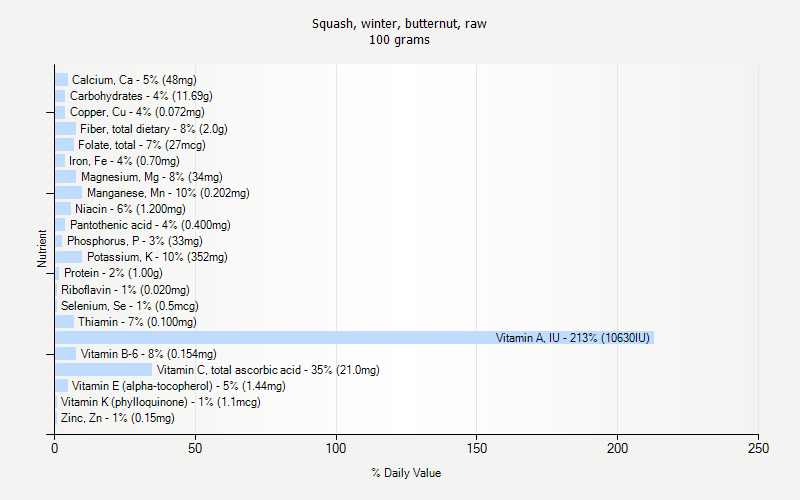Click the 'Iron, Fe - 4% (0.70mg)' label
800x500 pixels.
pyautogui.click(x=124, y=161)
